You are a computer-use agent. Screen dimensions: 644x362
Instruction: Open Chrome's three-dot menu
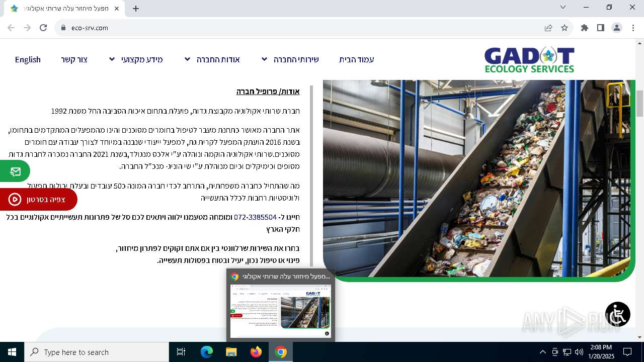click(633, 28)
